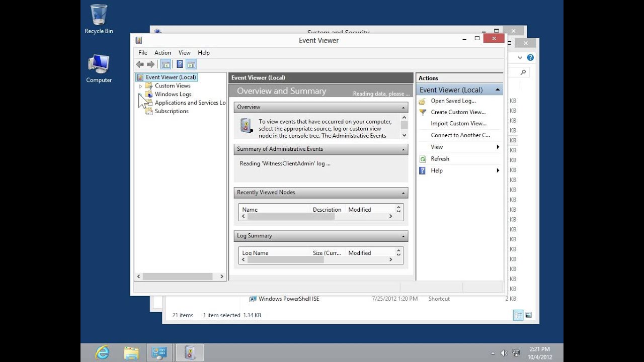This screenshot has width=644, height=362.
Task: Expand the View submenu arrow in Actions
Action: [x=498, y=147]
